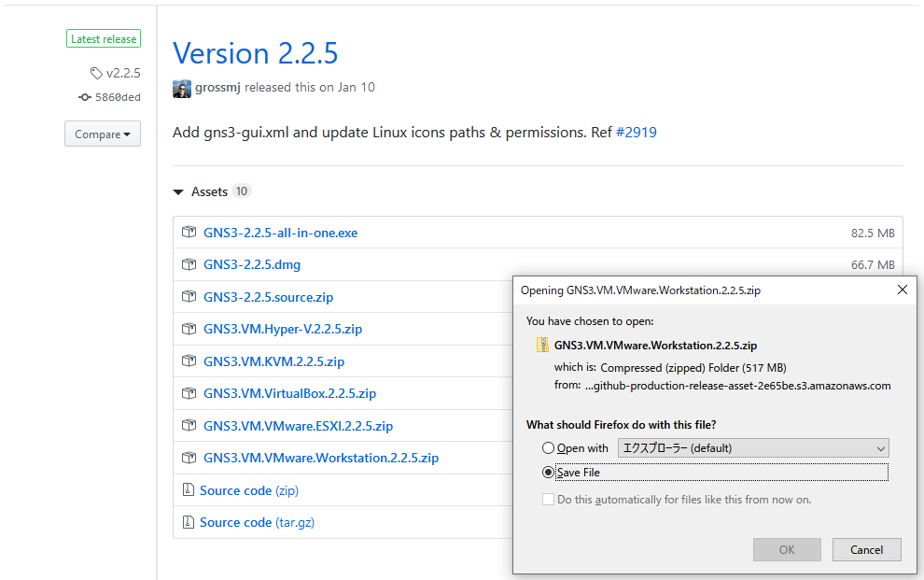
Task: Close the Opening GNS3.VM.VMware.Workstation dialog
Action: [x=903, y=290]
